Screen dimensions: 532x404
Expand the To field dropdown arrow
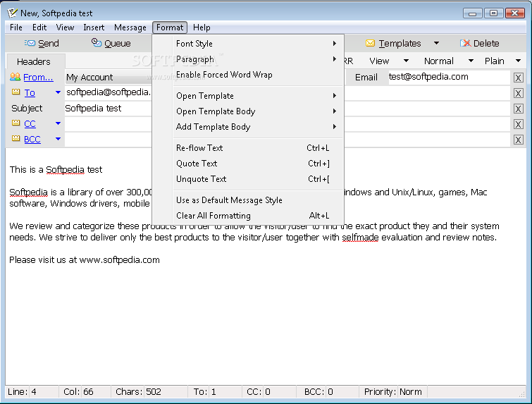58,92
